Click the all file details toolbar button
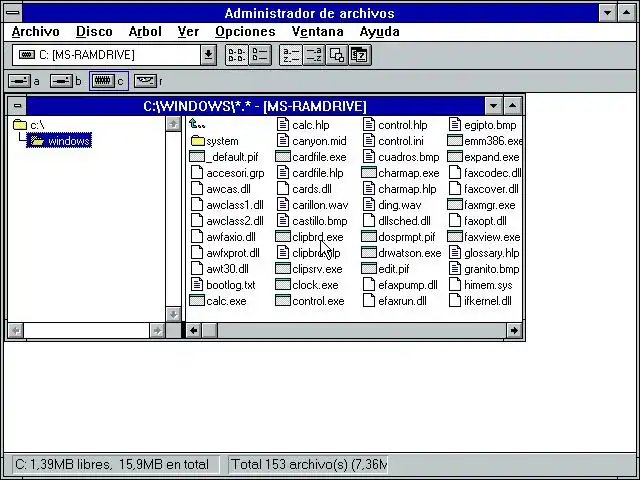This screenshot has width=640, height=480. tap(260, 55)
